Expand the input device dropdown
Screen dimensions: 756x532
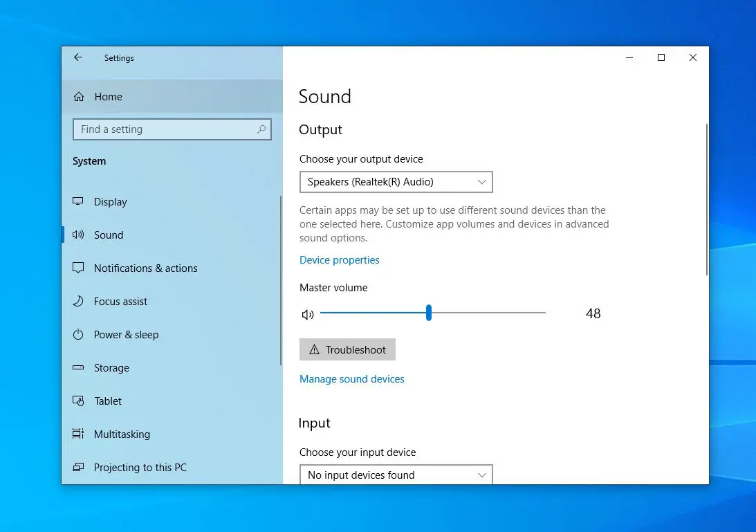(x=396, y=475)
